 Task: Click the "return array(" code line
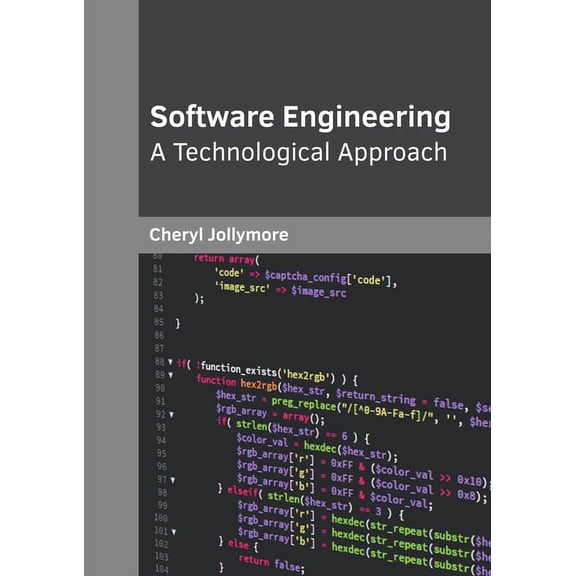pos(226,259)
